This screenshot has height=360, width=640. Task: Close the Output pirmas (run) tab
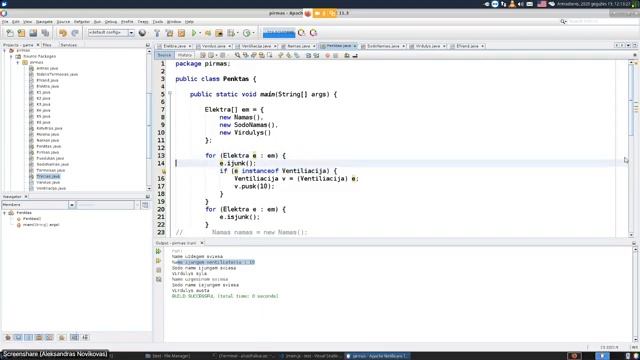(202, 243)
